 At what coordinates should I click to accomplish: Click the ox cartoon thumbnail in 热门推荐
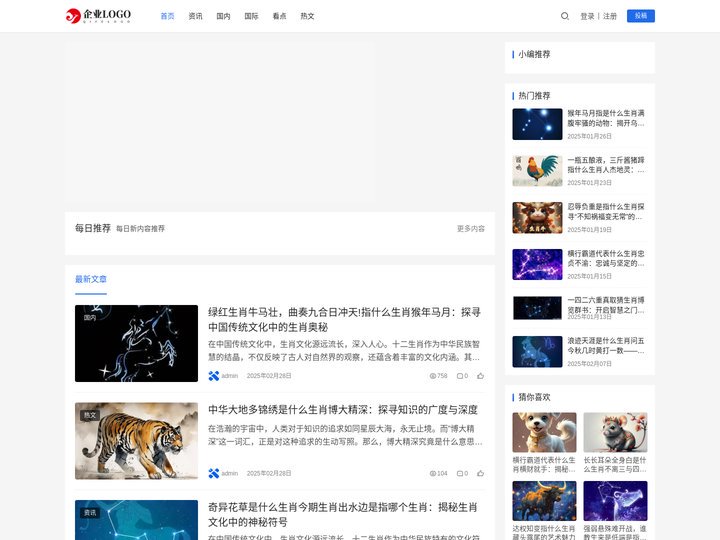point(537,218)
